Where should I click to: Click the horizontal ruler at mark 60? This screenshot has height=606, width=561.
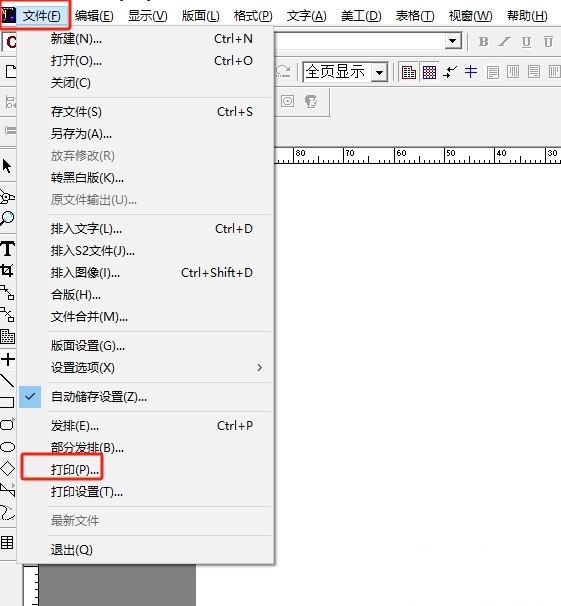401,153
